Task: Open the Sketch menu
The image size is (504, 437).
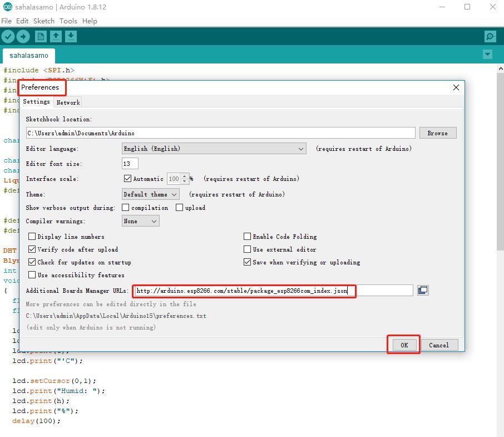Action: [44, 21]
